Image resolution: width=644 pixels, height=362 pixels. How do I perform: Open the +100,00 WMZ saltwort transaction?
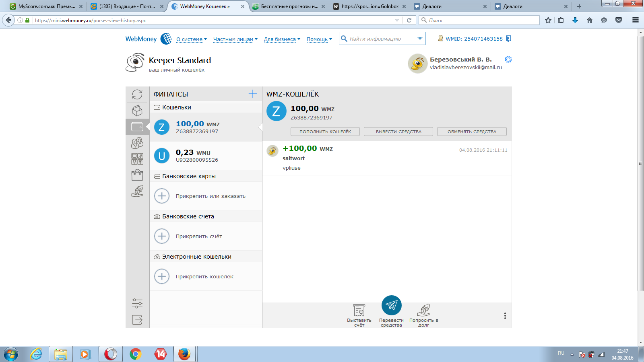coord(387,158)
